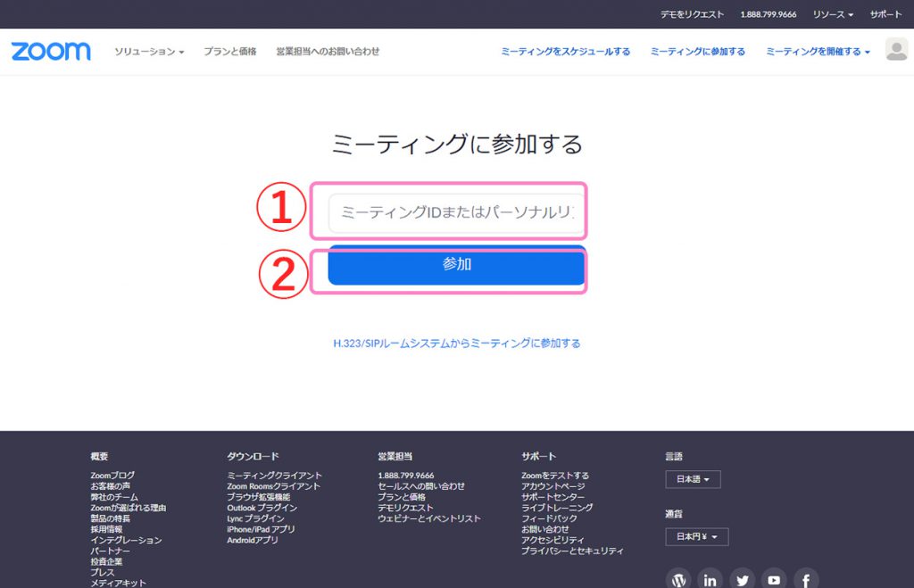Open the footer プランと価格 link under 営業担当
This screenshot has height=588, width=914.
click(x=402, y=497)
